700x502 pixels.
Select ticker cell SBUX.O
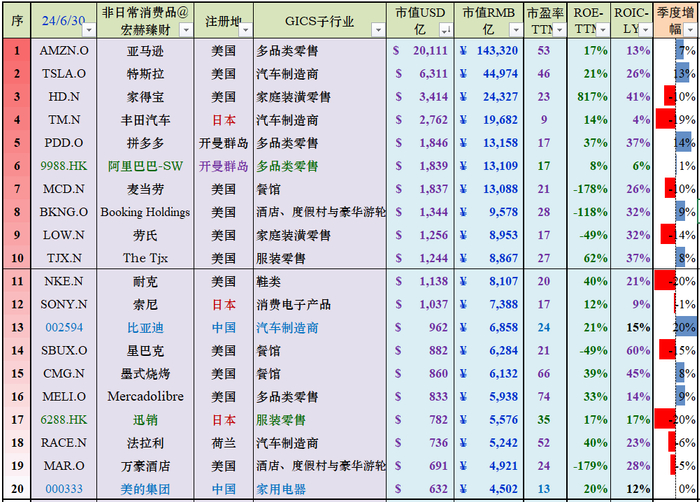point(64,350)
